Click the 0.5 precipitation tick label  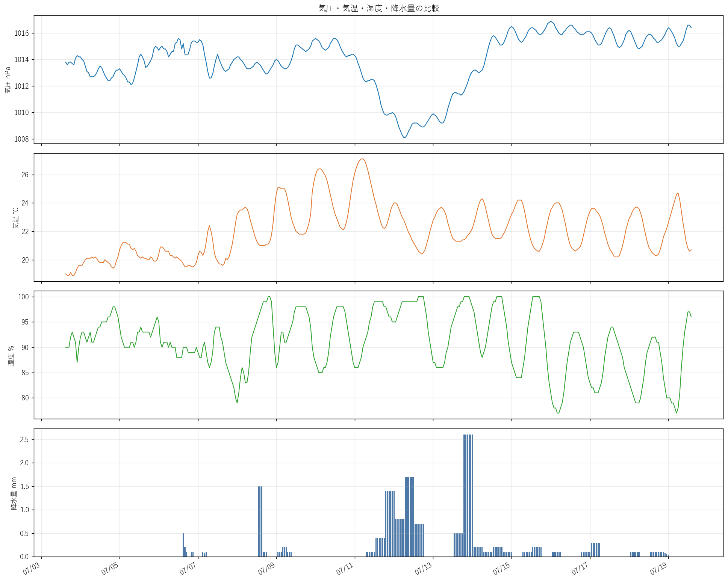click(24, 534)
